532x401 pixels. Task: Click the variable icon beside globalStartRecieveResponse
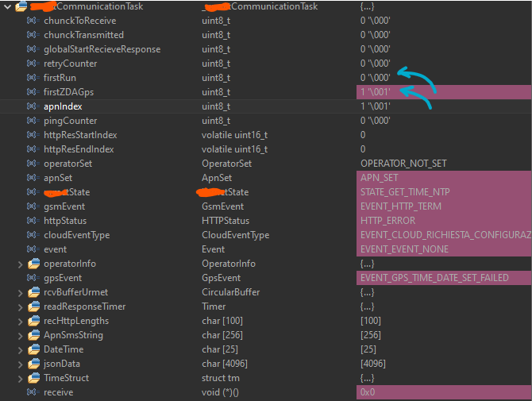(33, 49)
